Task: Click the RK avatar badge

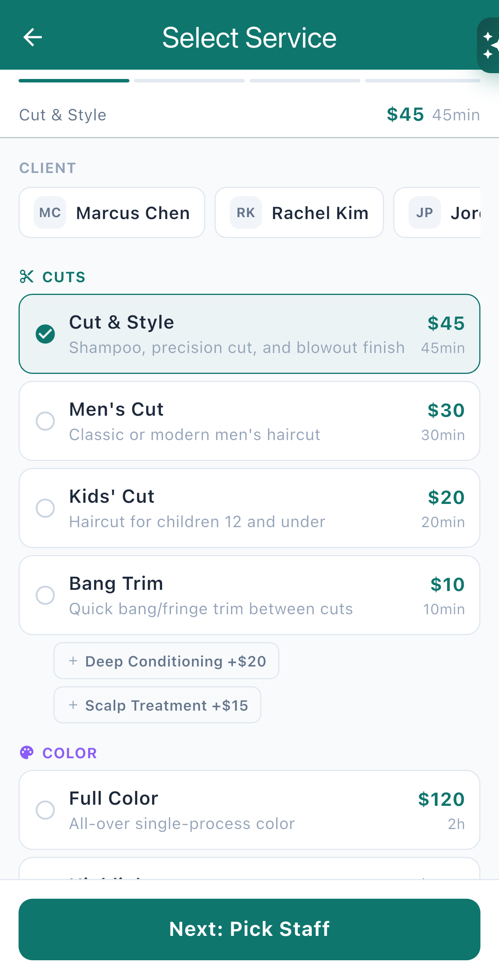Action: (x=246, y=212)
